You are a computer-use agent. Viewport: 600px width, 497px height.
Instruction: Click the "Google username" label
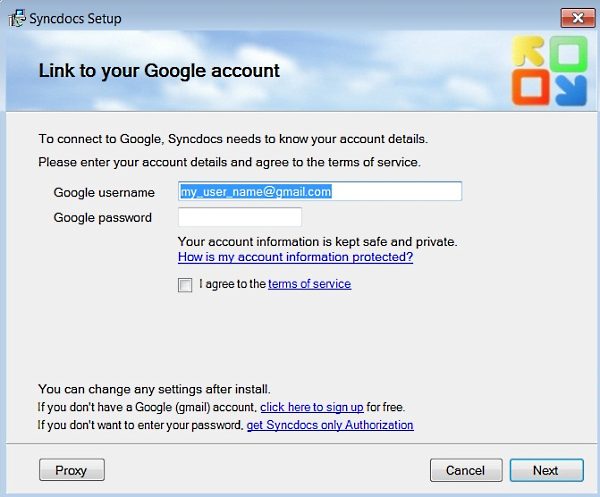104,192
